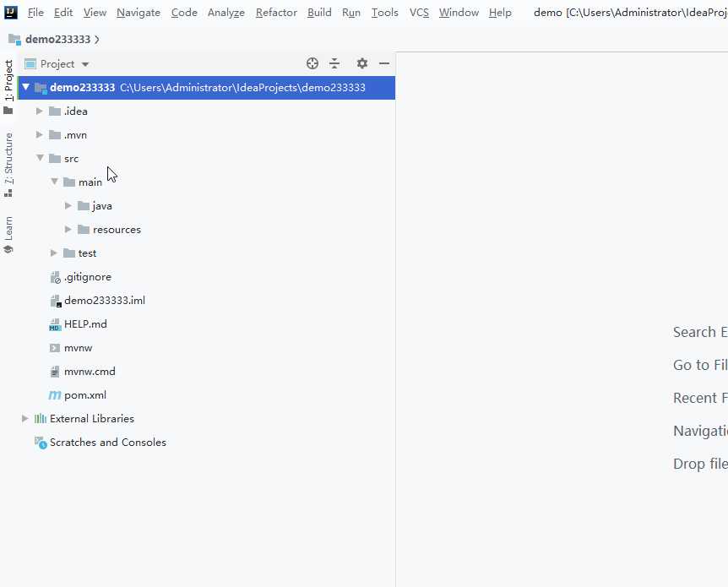Click the demo233333 breadcrumb label
Viewport: 728px width, 587px height.
pos(58,40)
